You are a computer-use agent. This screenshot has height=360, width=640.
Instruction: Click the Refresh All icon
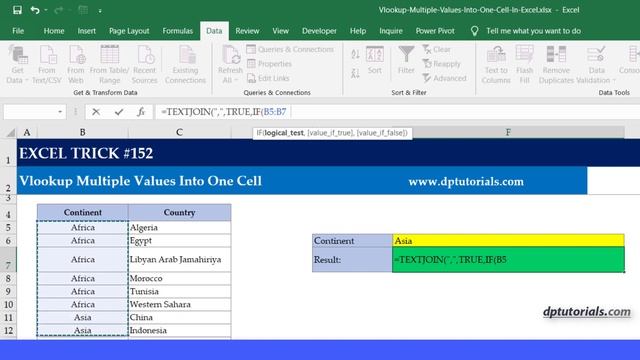click(231, 55)
